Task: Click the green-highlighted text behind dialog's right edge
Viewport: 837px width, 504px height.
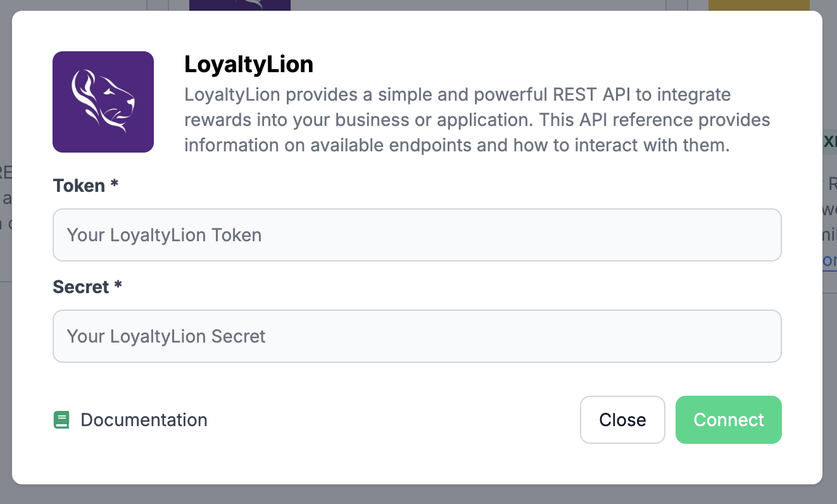Action: point(830,141)
